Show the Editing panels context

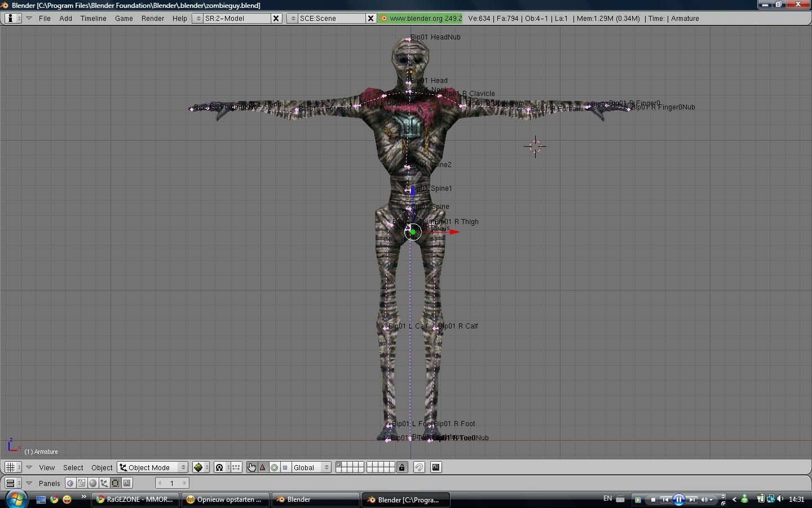(x=116, y=483)
